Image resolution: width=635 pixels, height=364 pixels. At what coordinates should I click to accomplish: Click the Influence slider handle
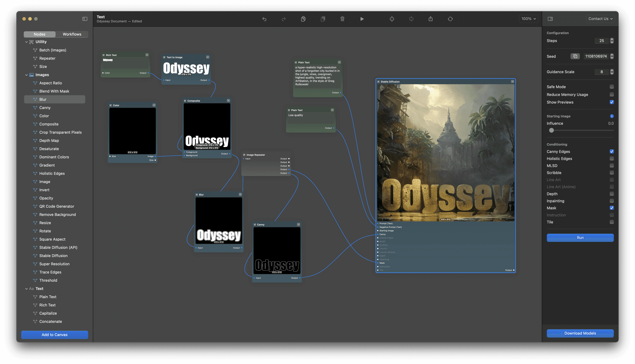[551, 130]
